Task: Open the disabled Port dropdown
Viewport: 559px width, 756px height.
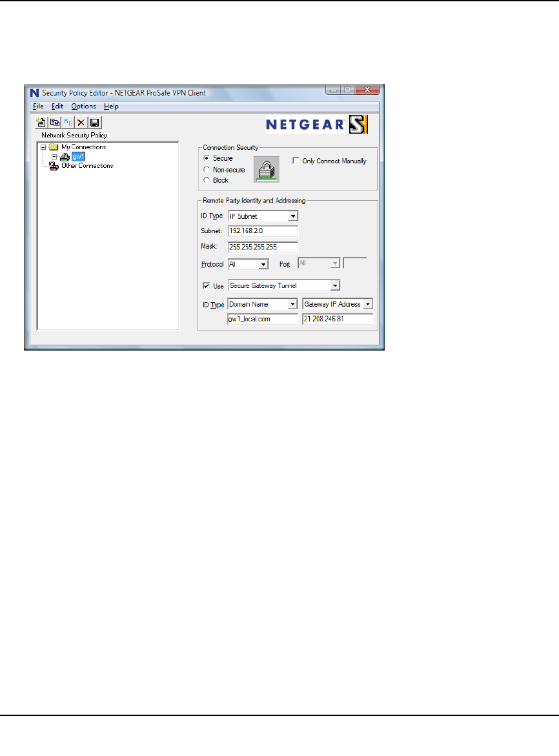Action: 335,263
